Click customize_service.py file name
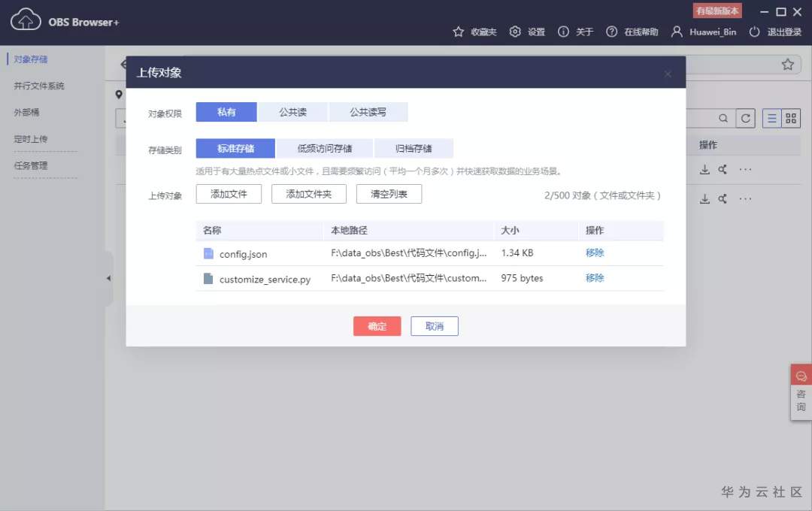Screen dimensions: 812x511 tap(265, 280)
